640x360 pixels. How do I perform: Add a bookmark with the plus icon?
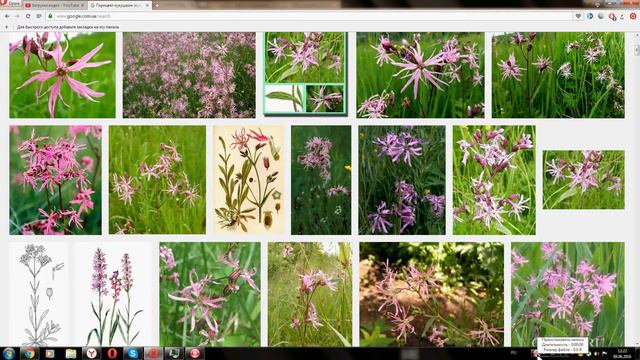pyautogui.click(x=7, y=27)
